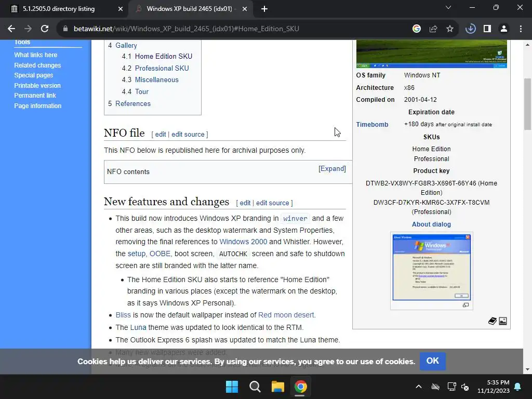Reload the betawiki page
The height and width of the screenshot is (399, 532).
[x=45, y=29]
